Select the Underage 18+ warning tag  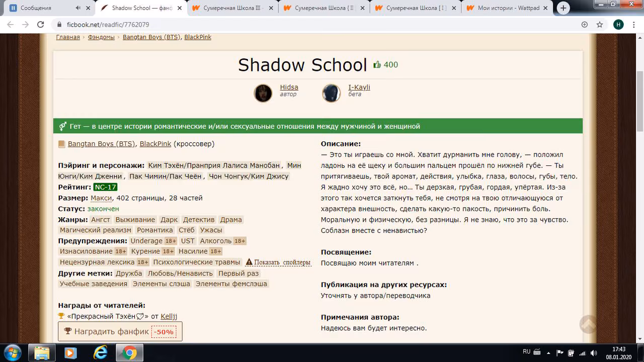(x=153, y=241)
